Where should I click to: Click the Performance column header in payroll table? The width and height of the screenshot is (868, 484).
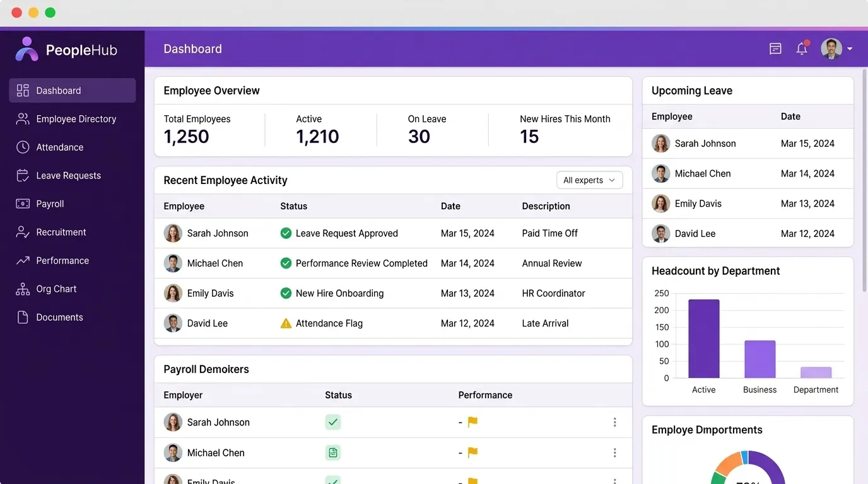[485, 395]
